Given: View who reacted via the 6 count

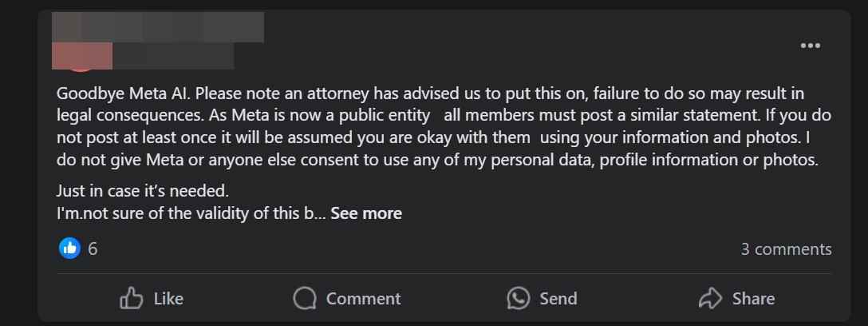Looking at the screenshot, I should (x=93, y=249).
